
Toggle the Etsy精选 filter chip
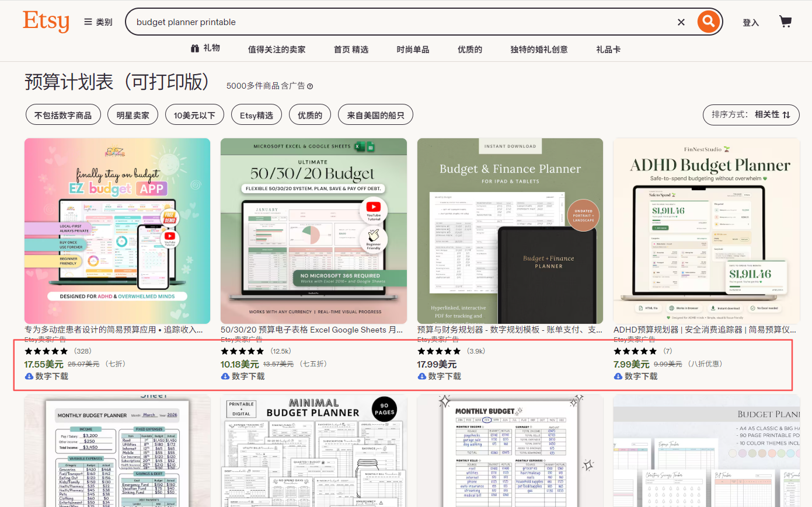256,115
